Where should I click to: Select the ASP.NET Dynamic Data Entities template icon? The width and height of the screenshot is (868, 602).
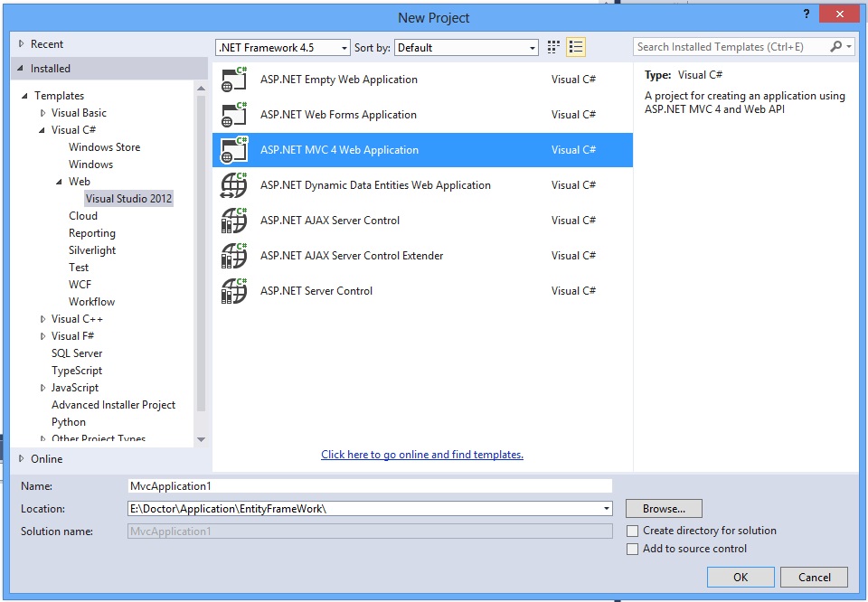click(233, 185)
